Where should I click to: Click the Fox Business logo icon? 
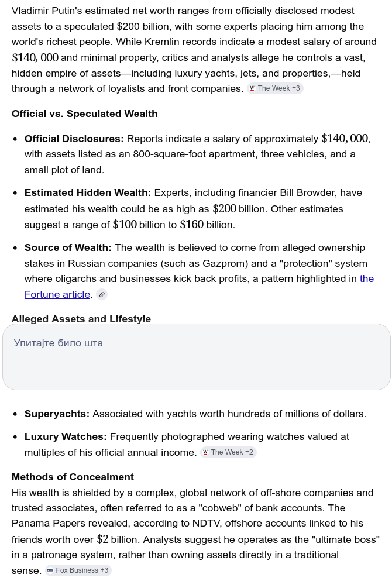point(50,571)
